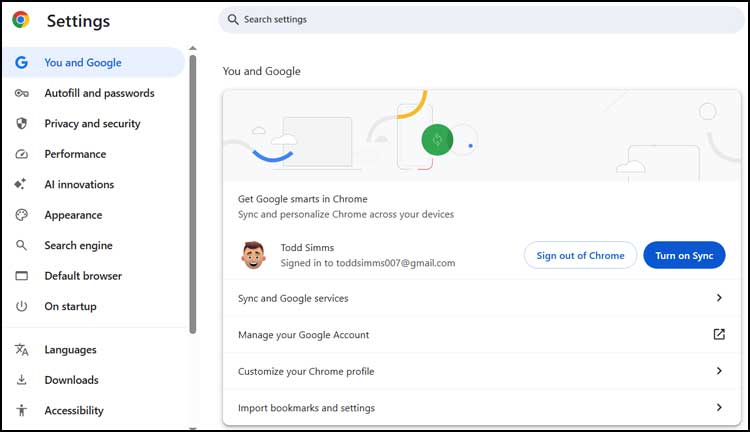Click Turn on Sync button
The image size is (750, 432).
pyautogui.click(x=684, y=255)
